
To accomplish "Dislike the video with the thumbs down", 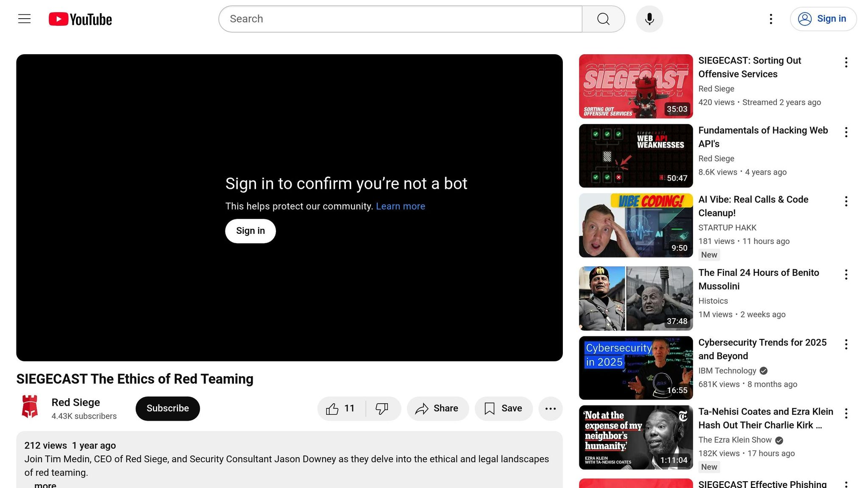I will coord(382,408).
